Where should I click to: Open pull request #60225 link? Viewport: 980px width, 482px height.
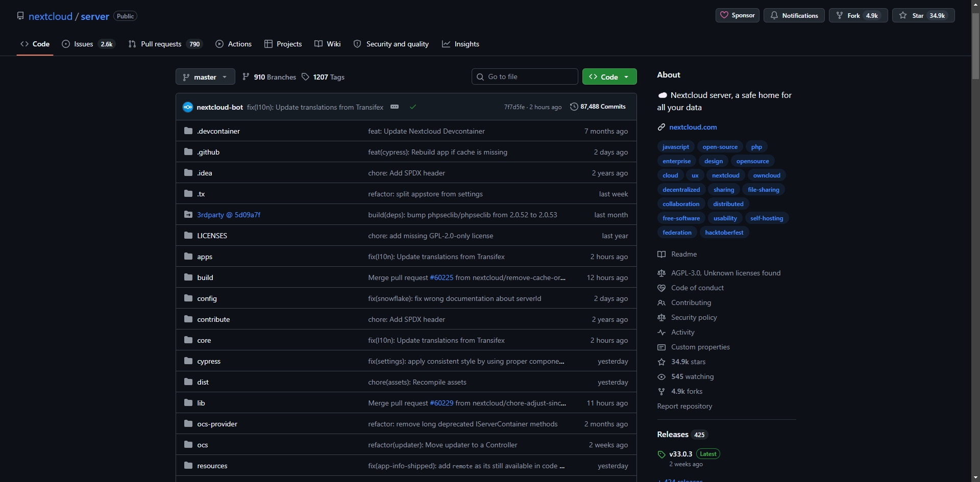[442, 277]
